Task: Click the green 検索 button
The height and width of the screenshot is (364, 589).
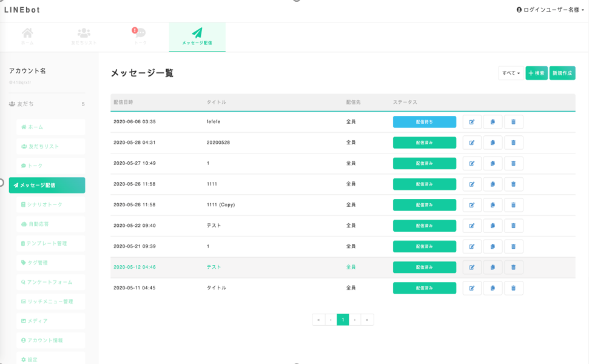Action: click(536, 73)
